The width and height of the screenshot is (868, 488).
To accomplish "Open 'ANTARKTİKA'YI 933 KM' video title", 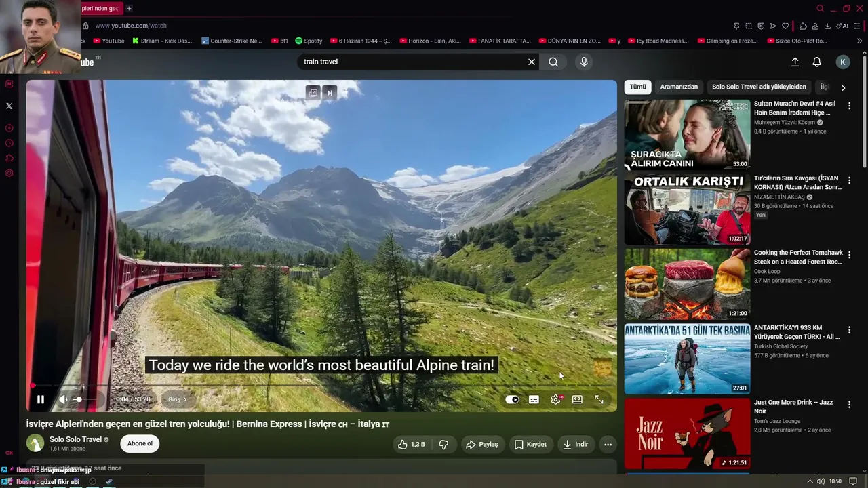I will tap(797, 332).
